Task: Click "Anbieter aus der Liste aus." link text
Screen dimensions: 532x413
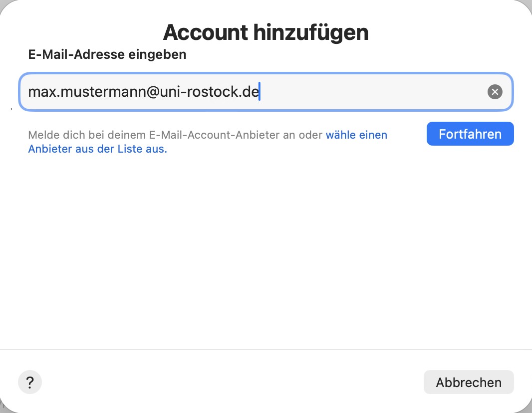Action: point(97,149)
